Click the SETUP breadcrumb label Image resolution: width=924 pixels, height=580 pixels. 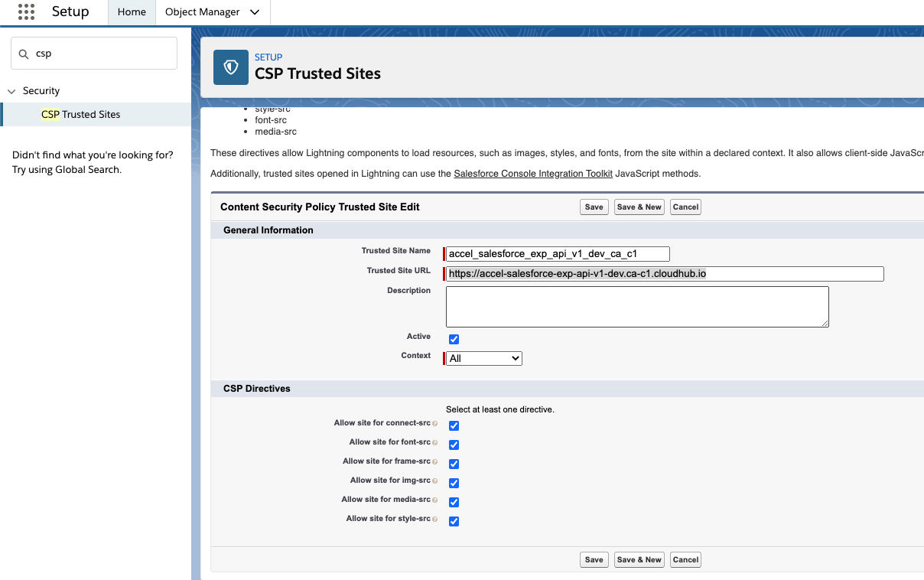[x=268, y=57]
